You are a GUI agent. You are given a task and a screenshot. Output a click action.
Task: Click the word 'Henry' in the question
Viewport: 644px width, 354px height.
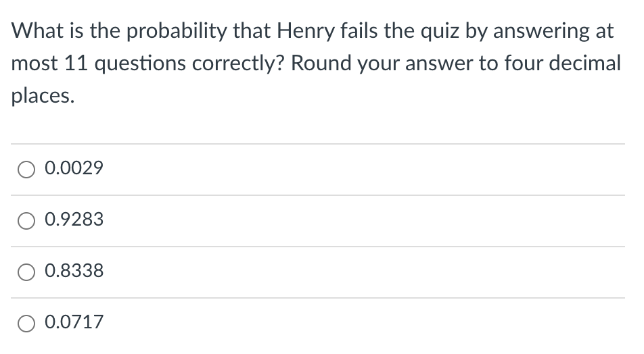pos(306,32)
